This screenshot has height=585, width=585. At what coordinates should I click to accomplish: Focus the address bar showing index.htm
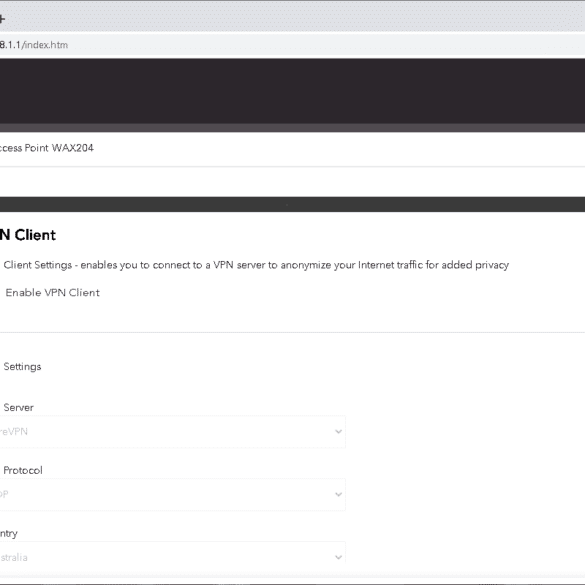pos(292,45)
